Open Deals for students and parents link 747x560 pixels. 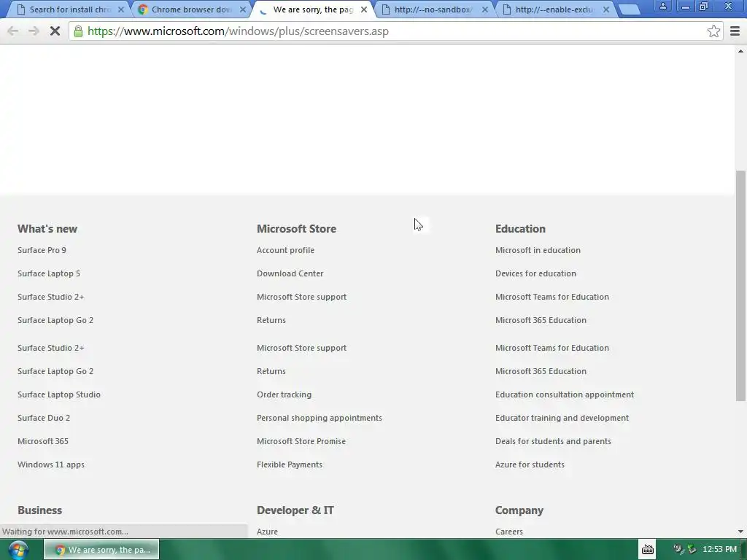click(553, 441)
